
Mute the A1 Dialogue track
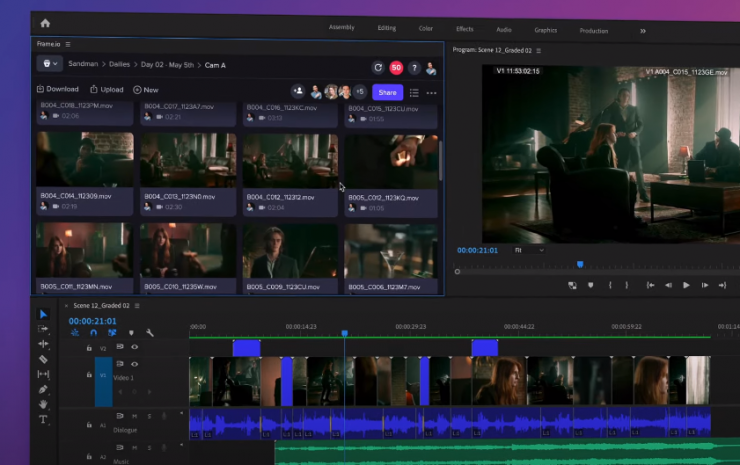coord(135,416)
